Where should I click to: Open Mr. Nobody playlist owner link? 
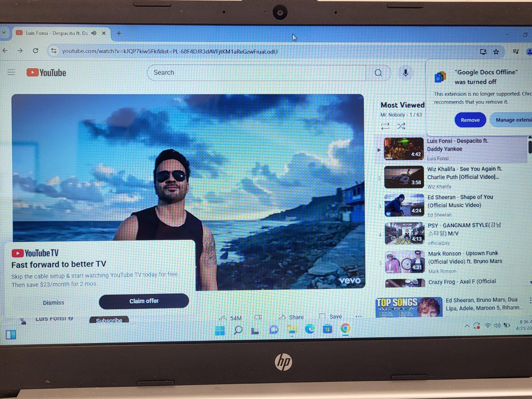click(x=393, y=115)
